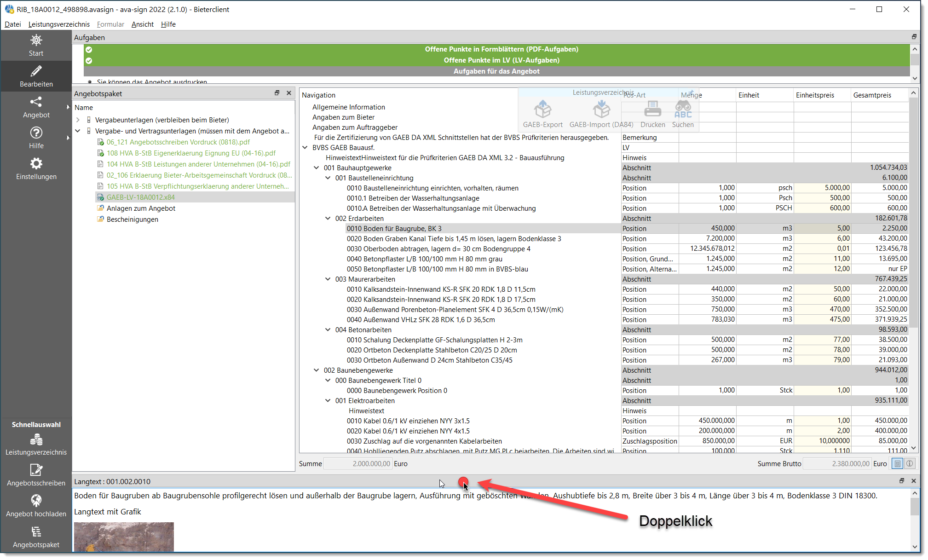Viewport: 928px width, 560px height.
Task: Close the Langtext panel
Action: (914, 481)
